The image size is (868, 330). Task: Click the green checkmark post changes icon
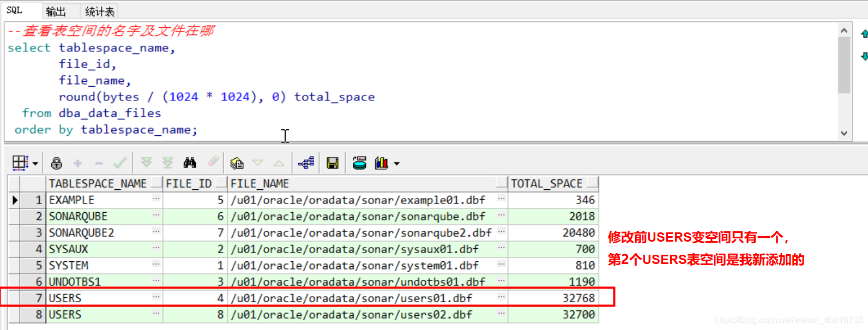(120, 163)
